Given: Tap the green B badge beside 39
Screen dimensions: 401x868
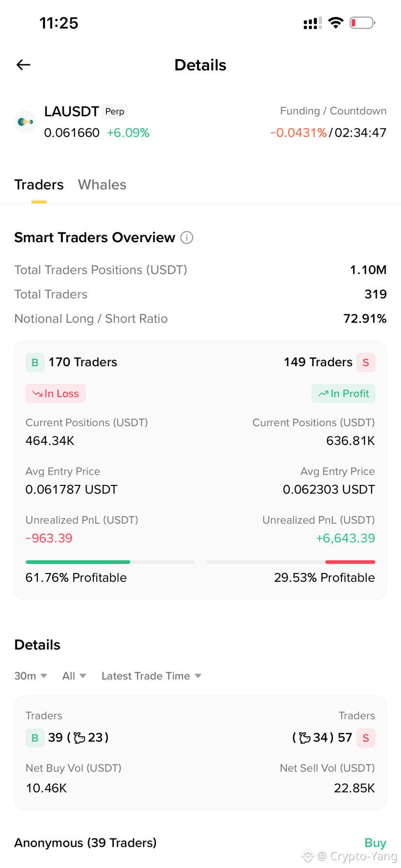Looking at the screenshot, I should click(x=35, y=738).
